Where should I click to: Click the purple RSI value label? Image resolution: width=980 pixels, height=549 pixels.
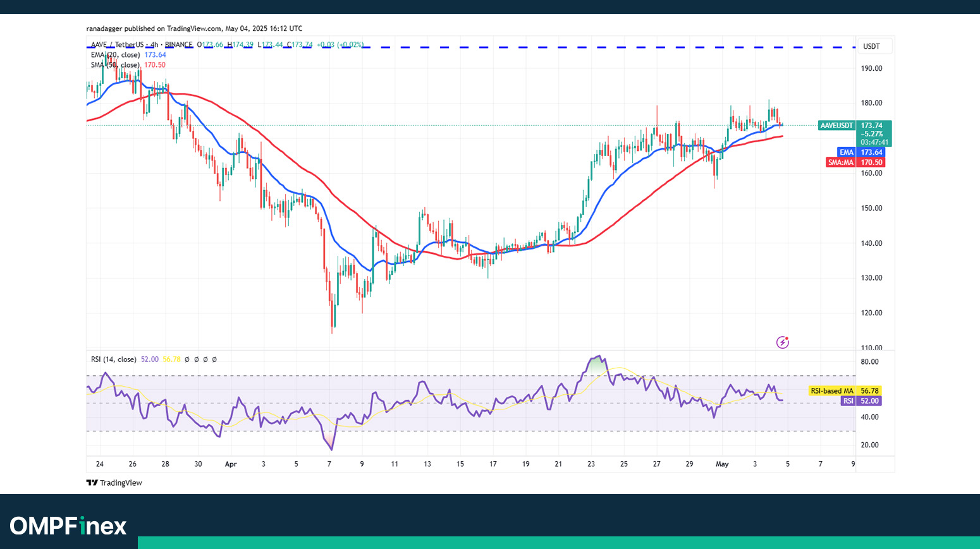pyautogui.click(x=848, y=401)
